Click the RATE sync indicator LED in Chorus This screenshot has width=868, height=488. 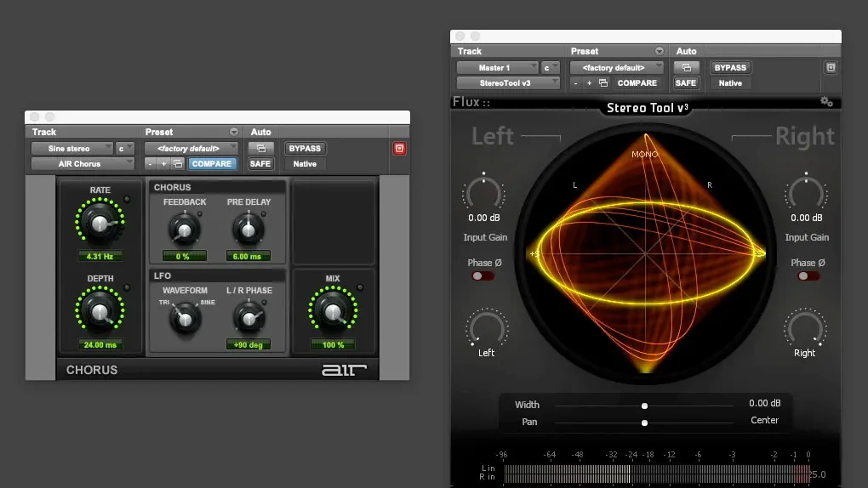(127, 199)
